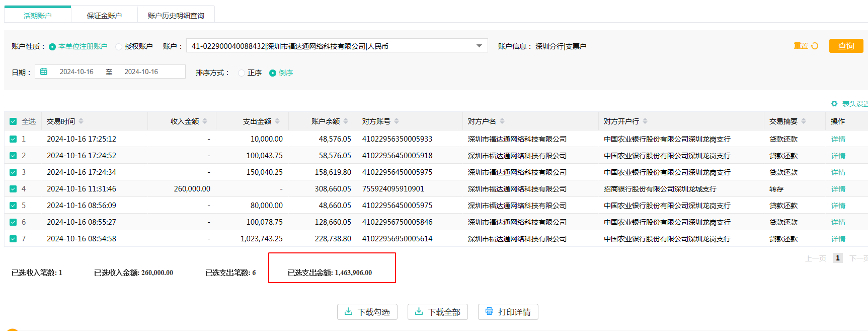Click the printer icon on 打印详情 button
Image resolution: width=868 pixels, height=331 pixels.
pyautogui.click(x=489, y=311)
